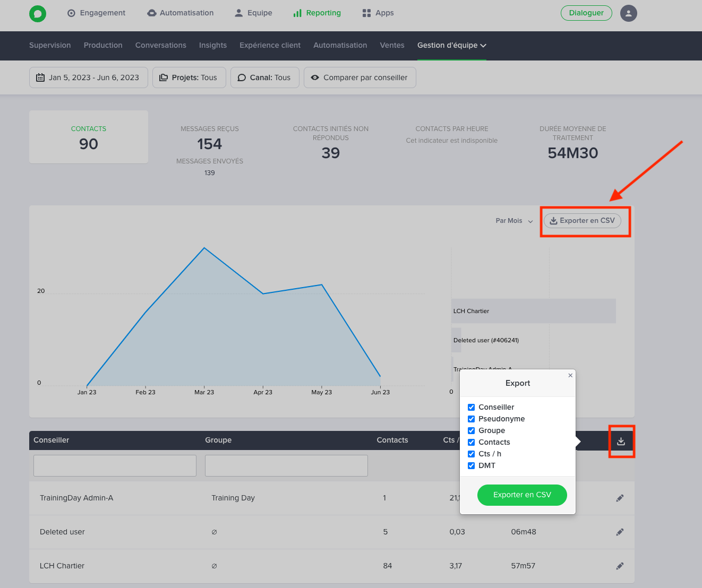This screenshot has height=588, width=702.
Task: Click Deleted user name in the table
Action: 62,532
